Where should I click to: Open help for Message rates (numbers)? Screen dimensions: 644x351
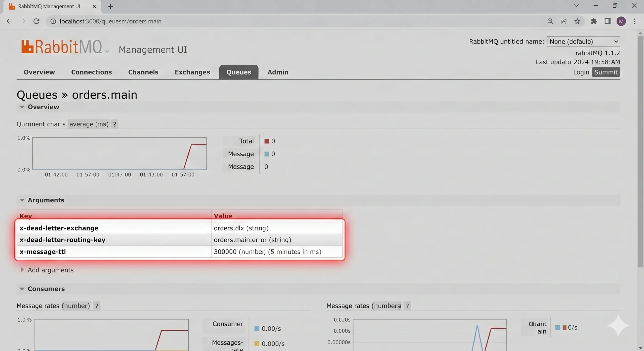click(407, 306)
